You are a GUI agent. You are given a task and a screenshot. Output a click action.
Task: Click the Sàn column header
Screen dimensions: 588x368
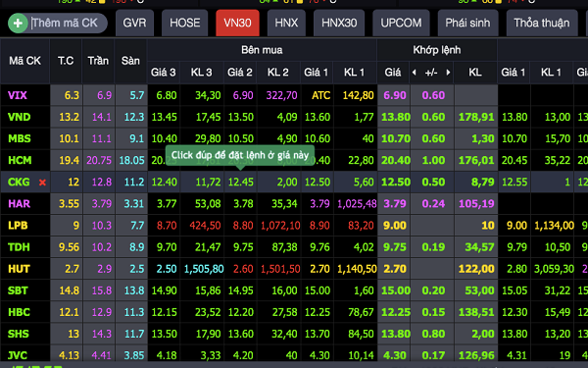[130, 61]
